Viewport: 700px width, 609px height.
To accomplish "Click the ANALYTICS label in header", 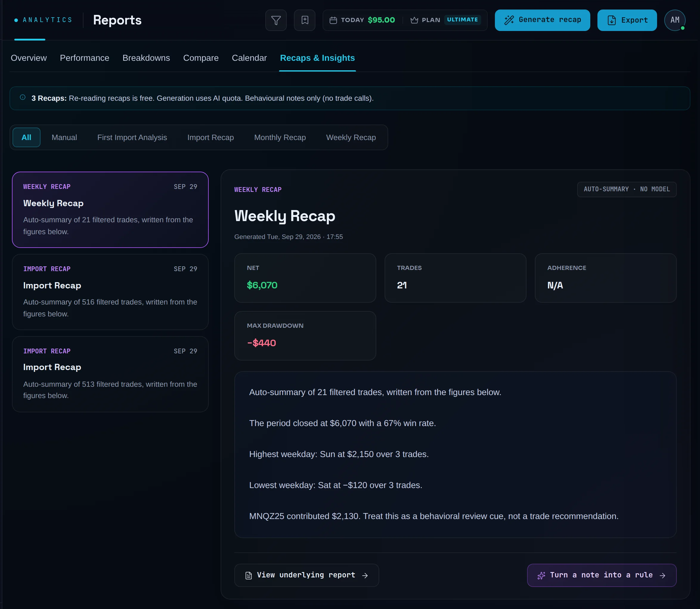I will (x=48, y=20).
